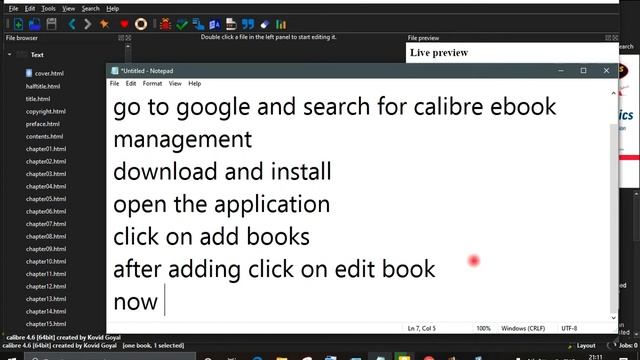Click the Save floppy disk icon
The image size is (640, 360).
[51, 24]
